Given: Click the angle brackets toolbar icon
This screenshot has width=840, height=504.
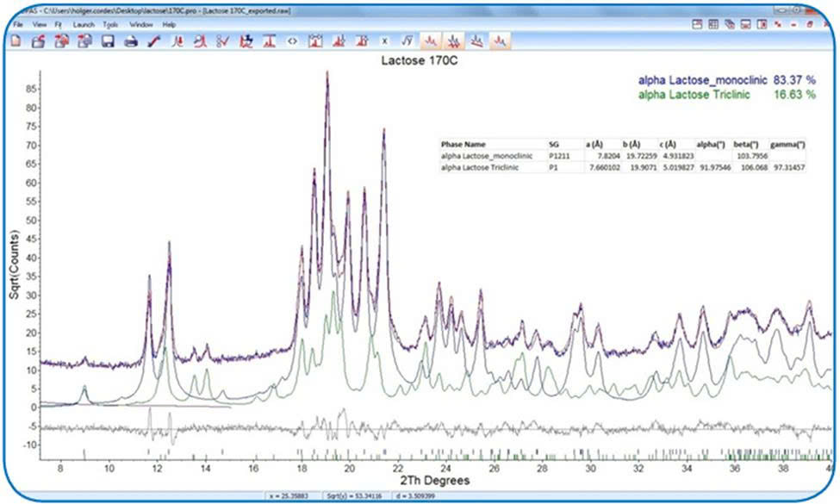Looking at the screenshot, I should pos(292,41).
